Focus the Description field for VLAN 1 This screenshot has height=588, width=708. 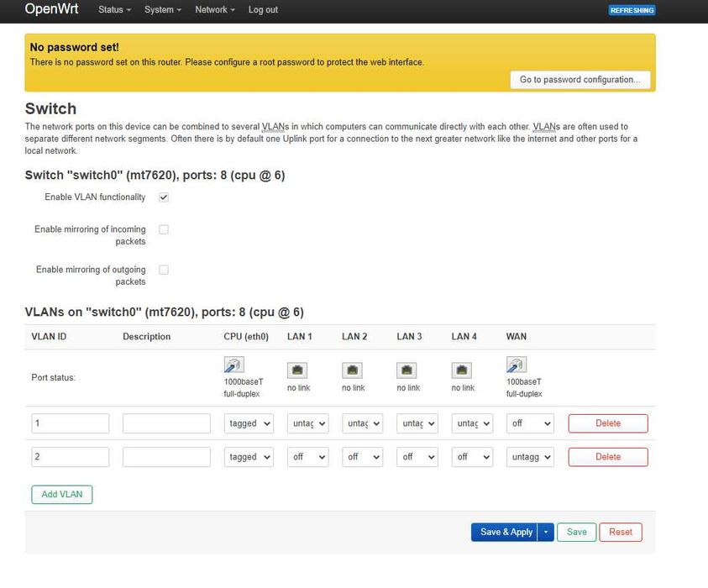point(166,423)
